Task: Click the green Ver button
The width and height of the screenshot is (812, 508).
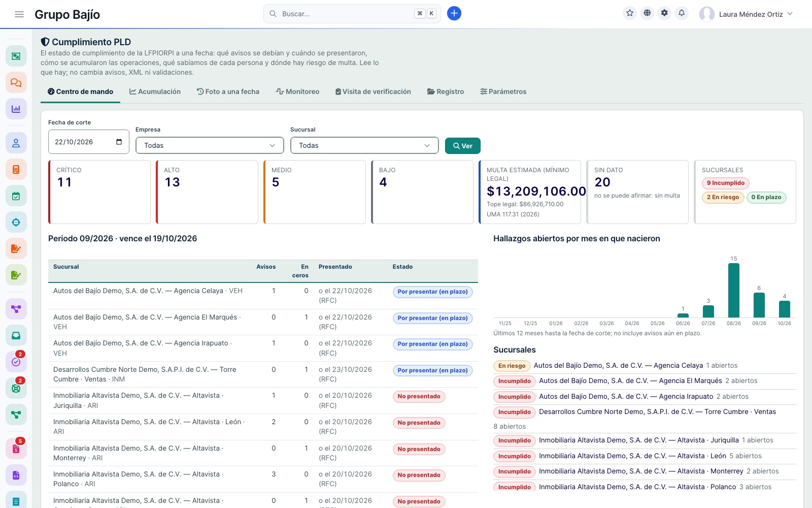Action: click(463, 146)
